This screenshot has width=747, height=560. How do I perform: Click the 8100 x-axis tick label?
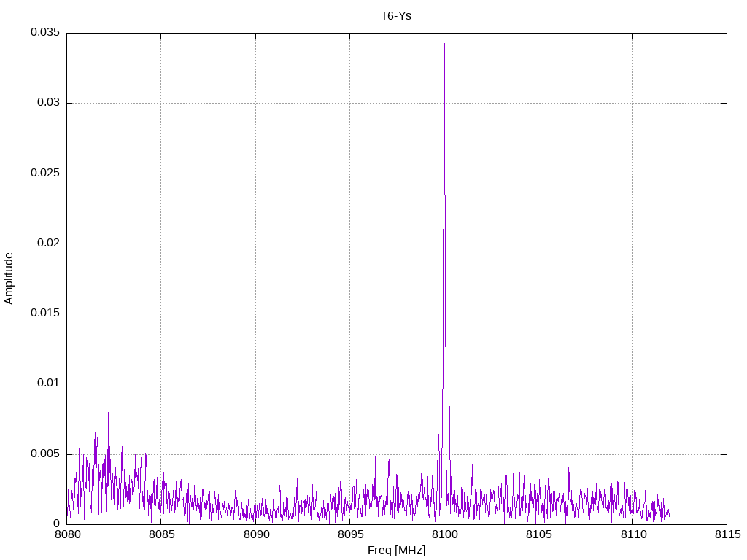point(444,534)
